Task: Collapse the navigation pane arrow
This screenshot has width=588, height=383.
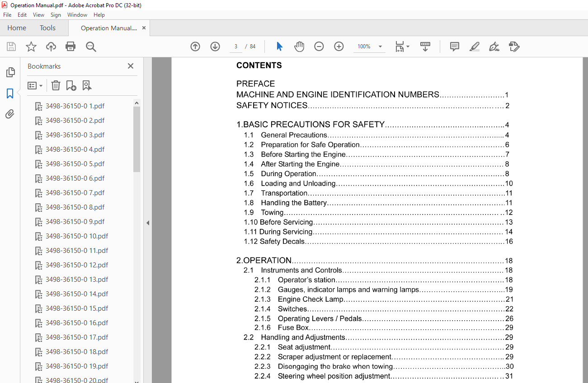Action: coord(148,223)
